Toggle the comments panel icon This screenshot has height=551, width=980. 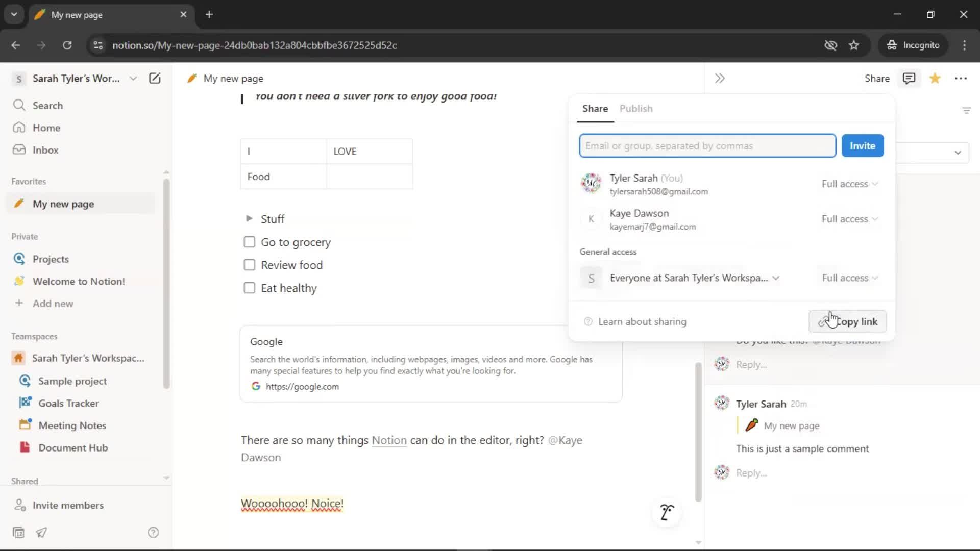pos(909,78)
